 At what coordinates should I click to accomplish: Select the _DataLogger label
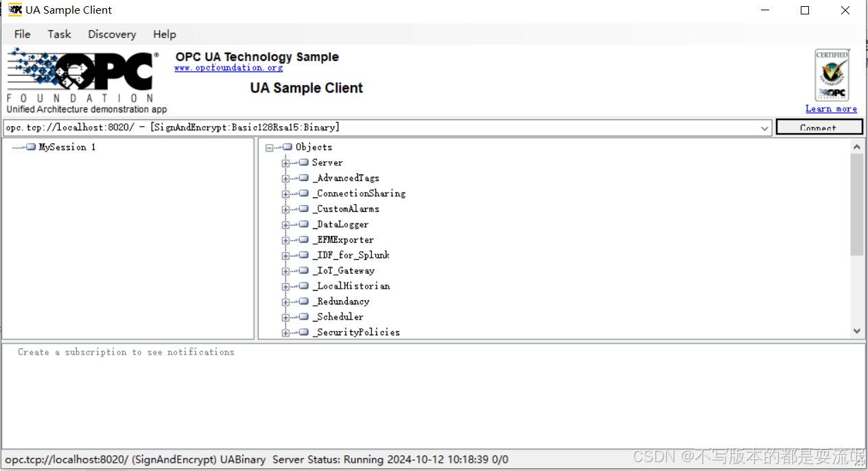point(340,224)
